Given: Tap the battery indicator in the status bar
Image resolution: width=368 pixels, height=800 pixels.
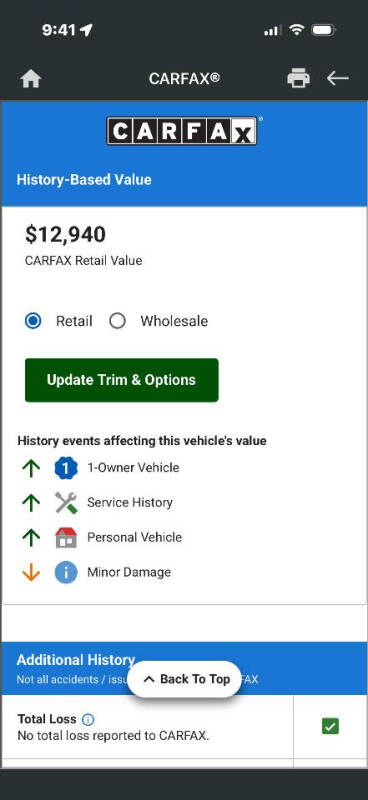Looking at the screenshot, I should pos(323,31).
